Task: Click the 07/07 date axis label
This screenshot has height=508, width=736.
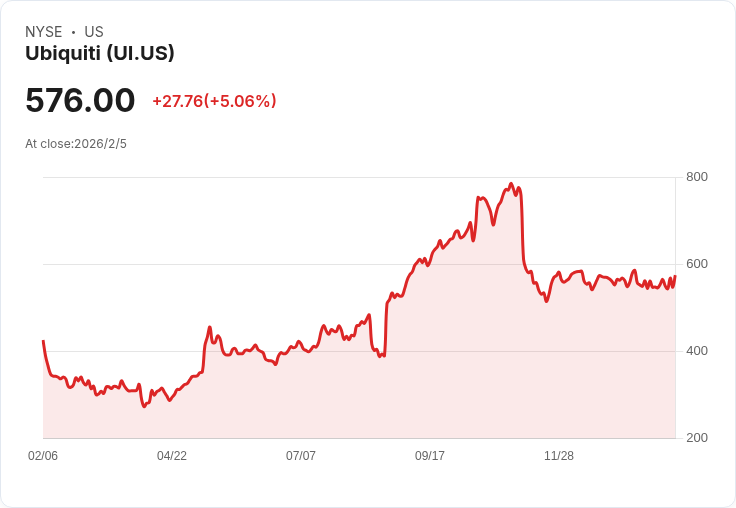Action: (x=301, y=455)
